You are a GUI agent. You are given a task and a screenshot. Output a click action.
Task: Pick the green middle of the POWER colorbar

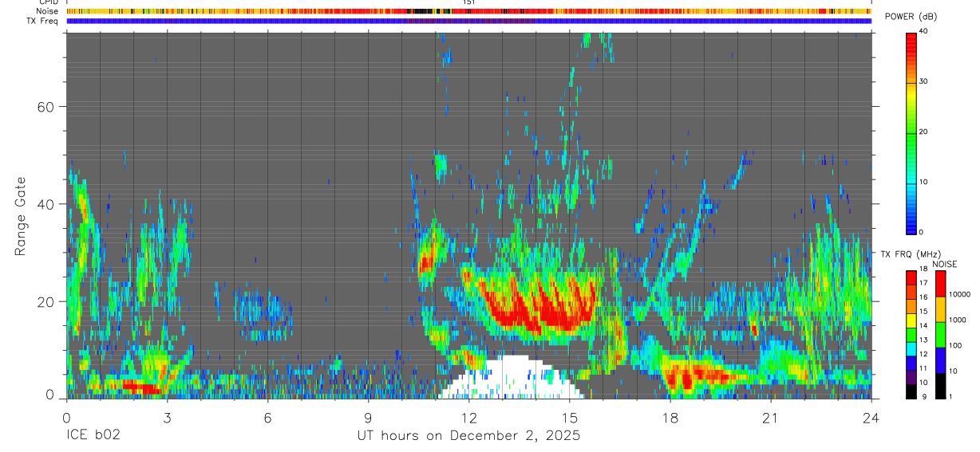point(911,132)
